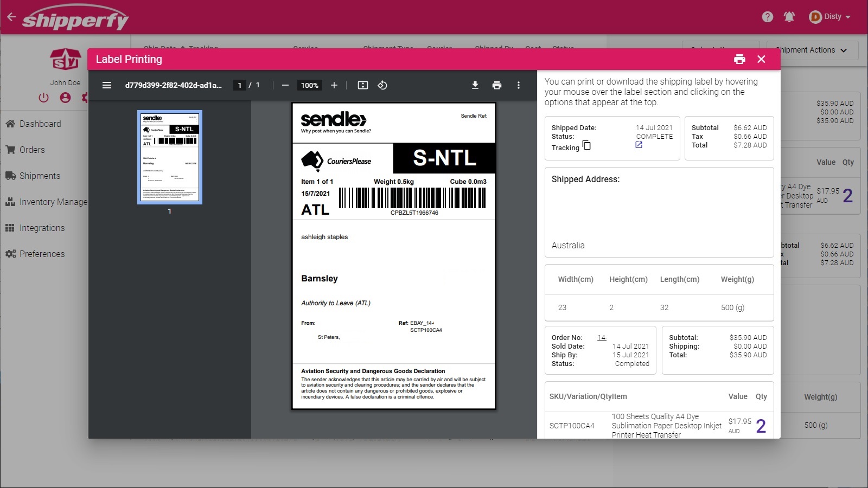Print label from PDF viewer toolbar
Screen dimensions: 868x488
click(497, 85)
